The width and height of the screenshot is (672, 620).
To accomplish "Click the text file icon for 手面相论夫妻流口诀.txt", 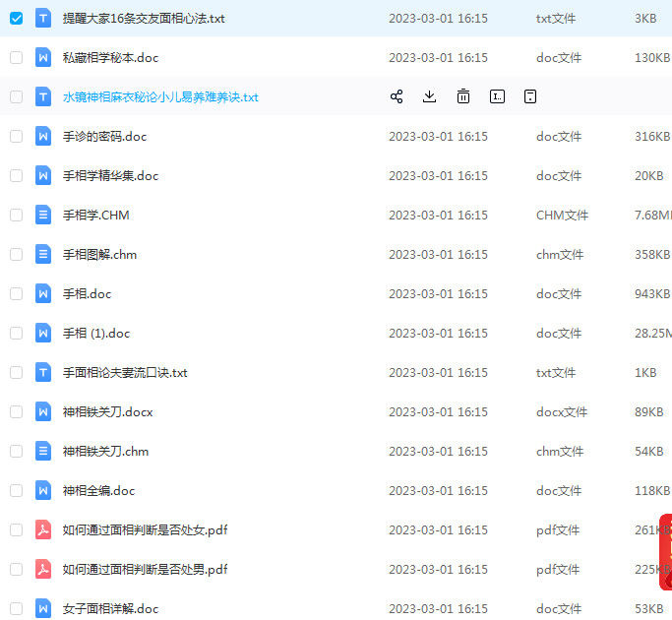I will [43, 372].
